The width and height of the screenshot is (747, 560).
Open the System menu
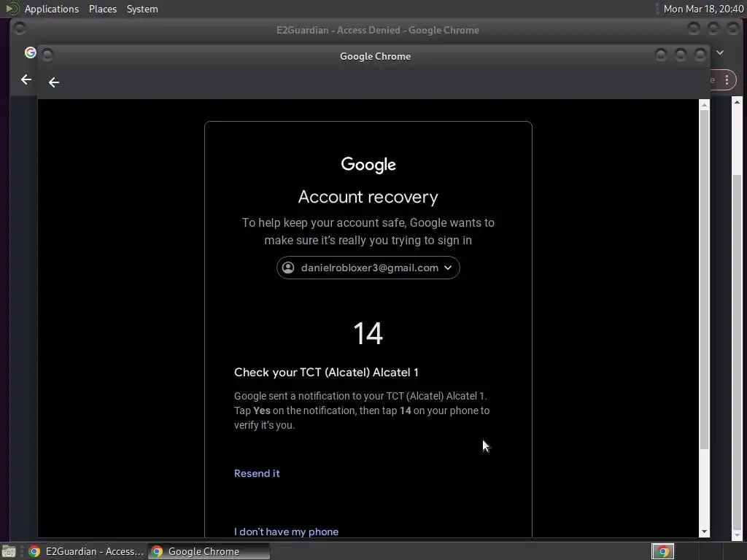pyautogui.click(x=142, y=9)
